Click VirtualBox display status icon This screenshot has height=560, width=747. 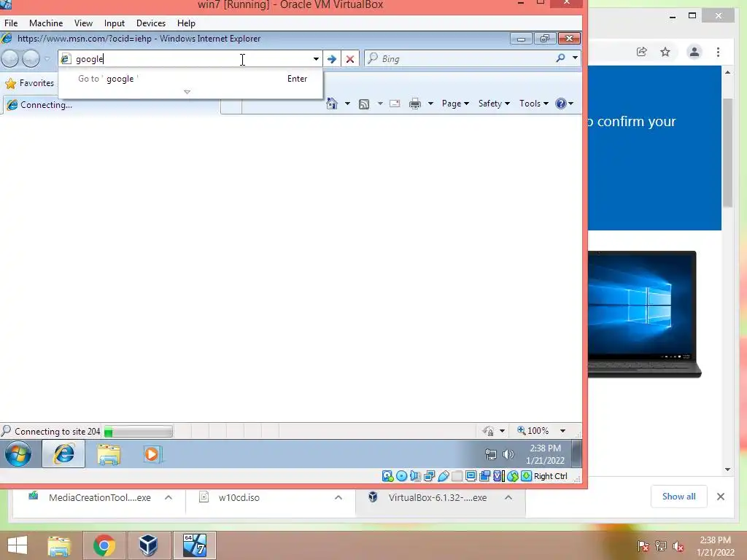471,476
